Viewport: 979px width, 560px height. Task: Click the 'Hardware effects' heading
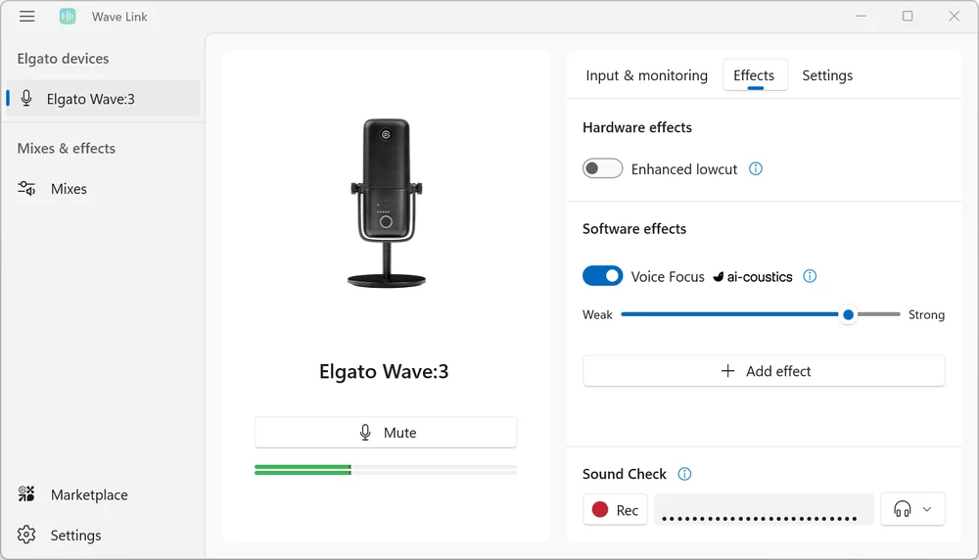(637, 127)
